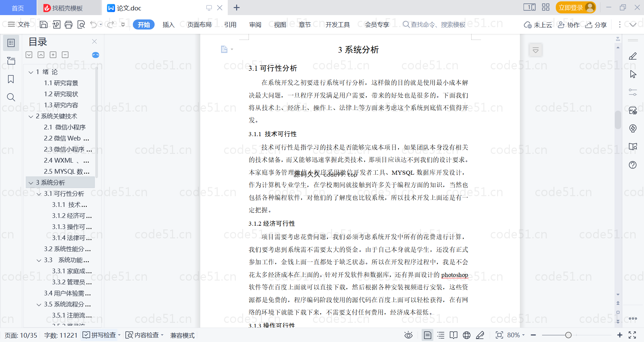Adjust the zoom slider handle
Viewport: 644px width, 342px height.
(x=568, y=335)
